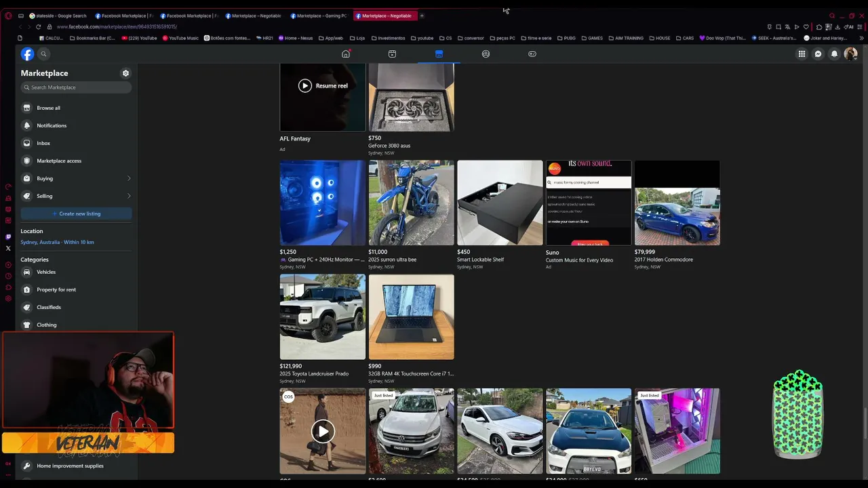868x488 pixels.
Task: Open the Opera browser menu logo
Action: pyautogui.click(x=8, y=16)
